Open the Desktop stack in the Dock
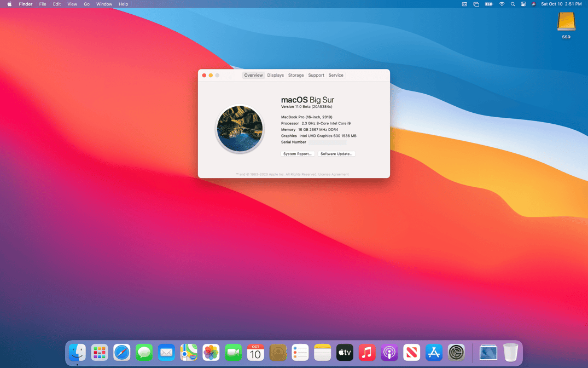588x368 pixels. pos(488,353)
